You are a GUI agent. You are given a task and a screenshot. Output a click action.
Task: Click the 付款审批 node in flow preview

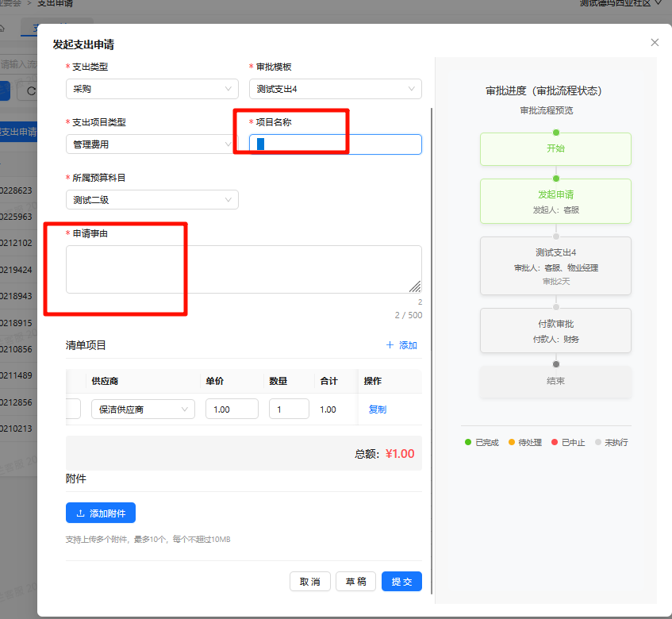pos(555,330)
